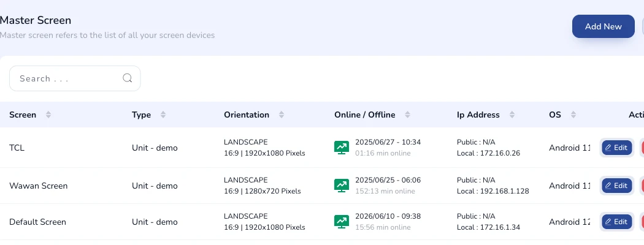The height and width of the screenshot is (245, 644).
Task: Click Local : 172.16.0.26 address
Action: [488, 153]
